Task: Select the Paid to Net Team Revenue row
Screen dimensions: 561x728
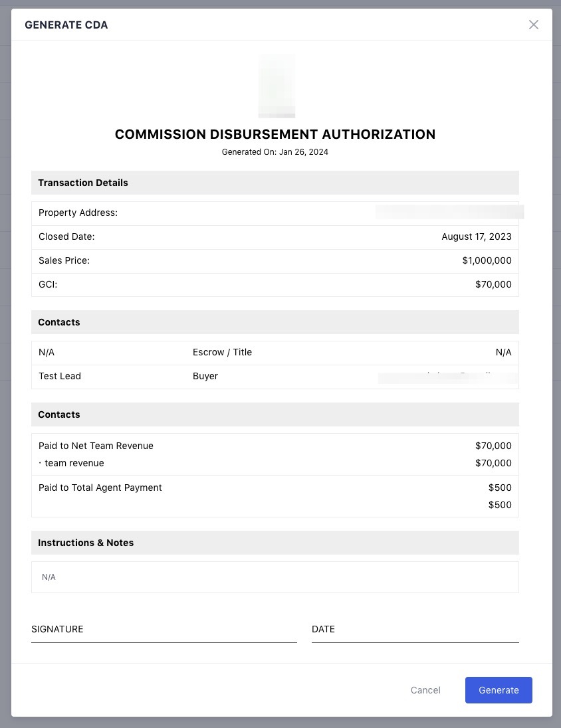Action: pos(96,446)
